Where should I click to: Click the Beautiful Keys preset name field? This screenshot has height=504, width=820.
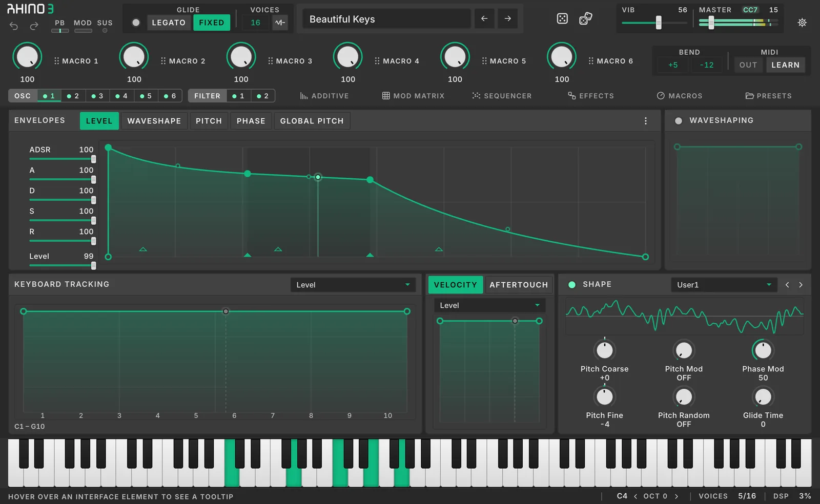click(x=386, y=19)
